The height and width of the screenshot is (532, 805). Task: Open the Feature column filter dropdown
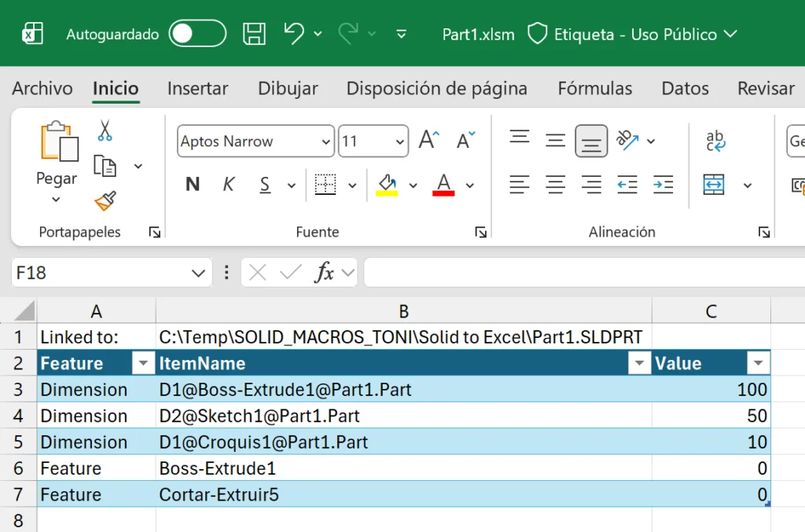pos(143,363)
